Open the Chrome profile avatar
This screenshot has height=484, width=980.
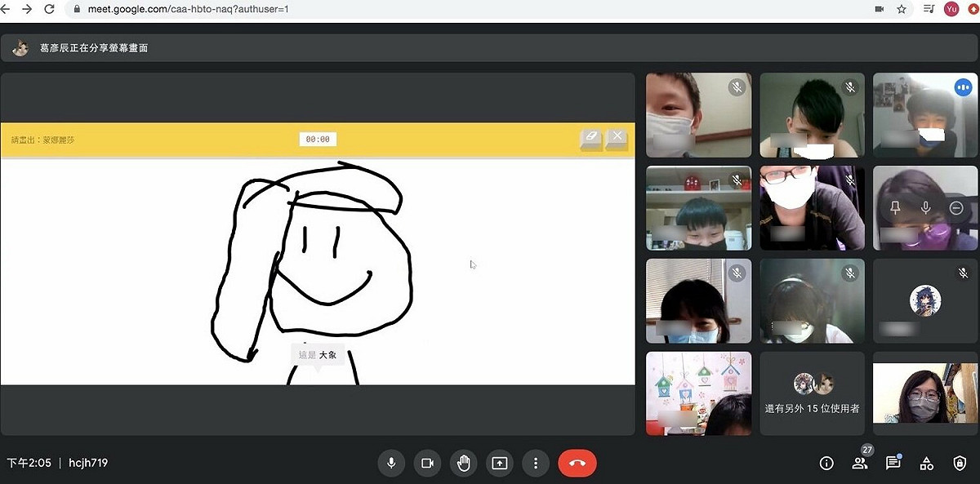951,9
